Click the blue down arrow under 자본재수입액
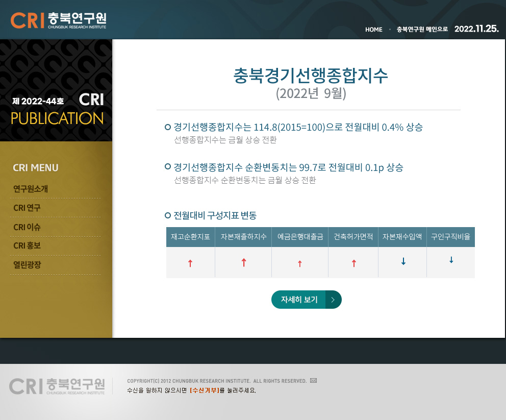Screen dimensions: 506x420 [403, 261]
